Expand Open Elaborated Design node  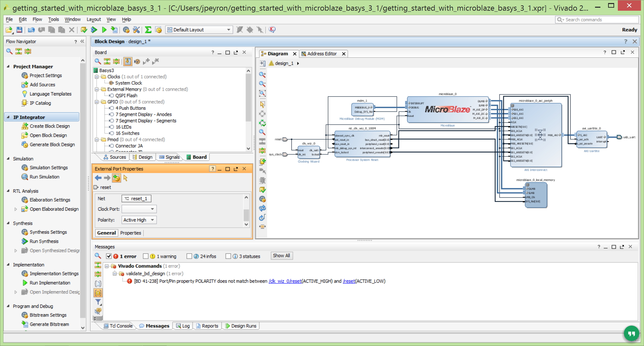tap(15, 209)
